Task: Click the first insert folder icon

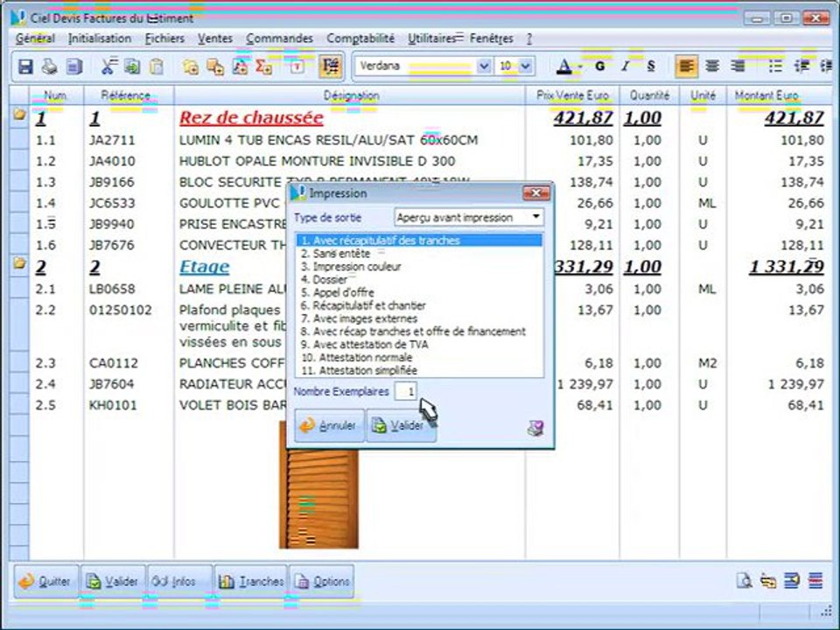Action: (x=191, y=66)
